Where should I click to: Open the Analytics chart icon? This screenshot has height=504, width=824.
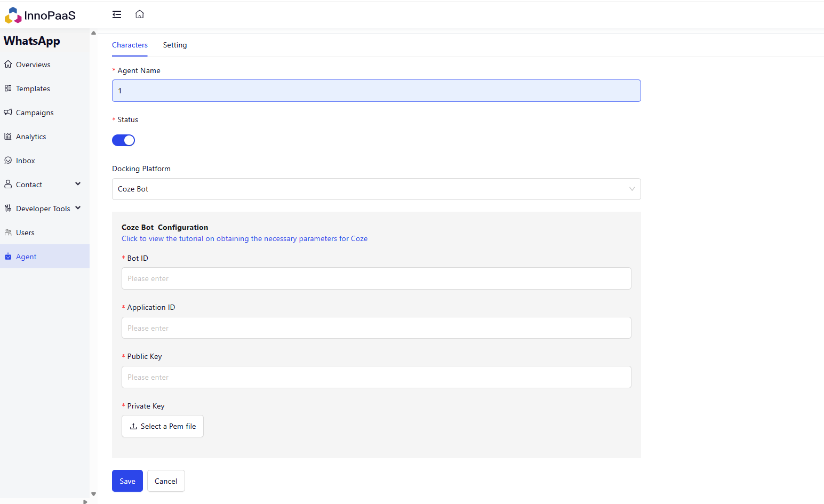[x=8, y=137]
